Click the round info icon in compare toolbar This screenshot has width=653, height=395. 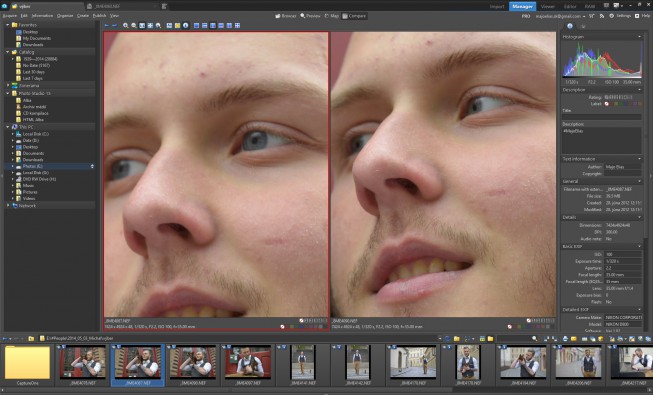click(185, 25)
